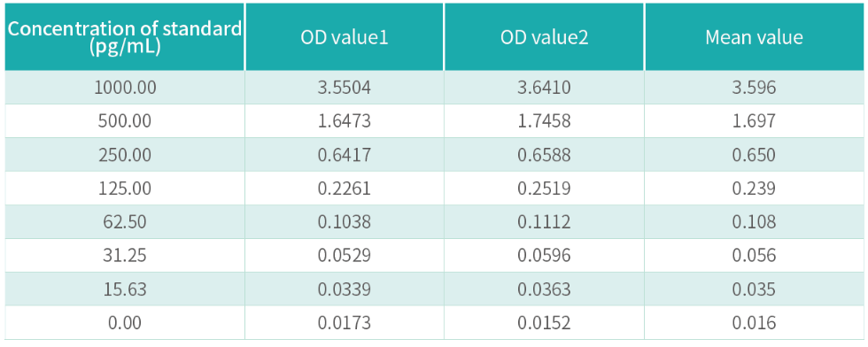The image size is (868, 347).
Task: Click OD value2 cell 0.0363
Action: click(544, 289)
